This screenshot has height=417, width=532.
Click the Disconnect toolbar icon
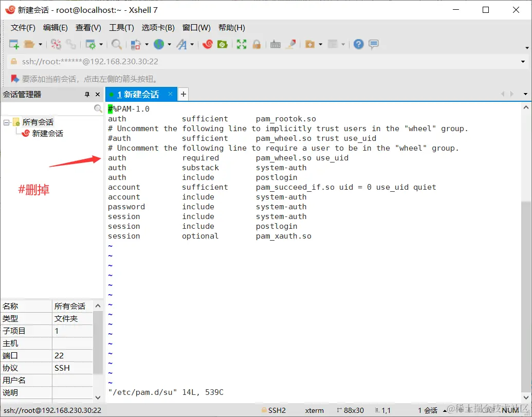pos(56,44)
